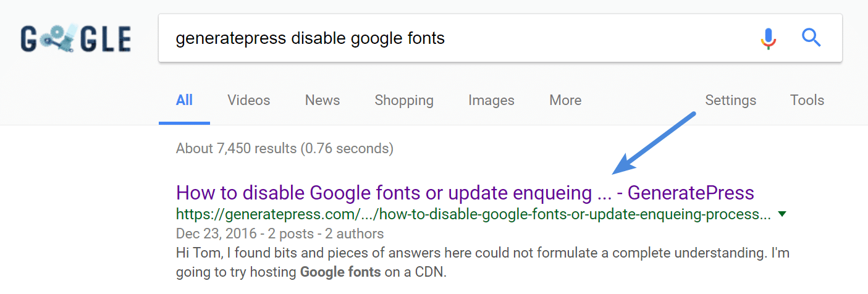Focus the search box with generatepress query
868x294 pixels.
pyautogui.click(x=500, y=38)
